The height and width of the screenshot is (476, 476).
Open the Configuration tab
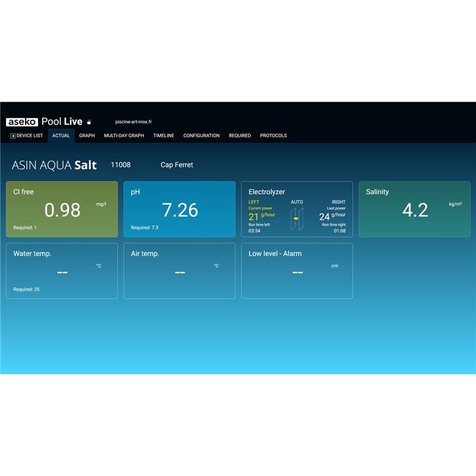coord(201,136)
